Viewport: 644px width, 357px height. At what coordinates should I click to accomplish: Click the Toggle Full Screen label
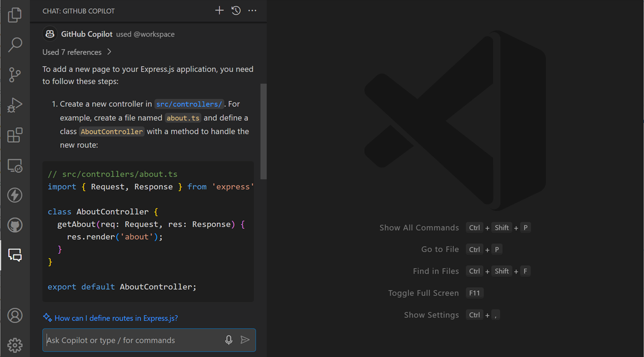(423, 293)
